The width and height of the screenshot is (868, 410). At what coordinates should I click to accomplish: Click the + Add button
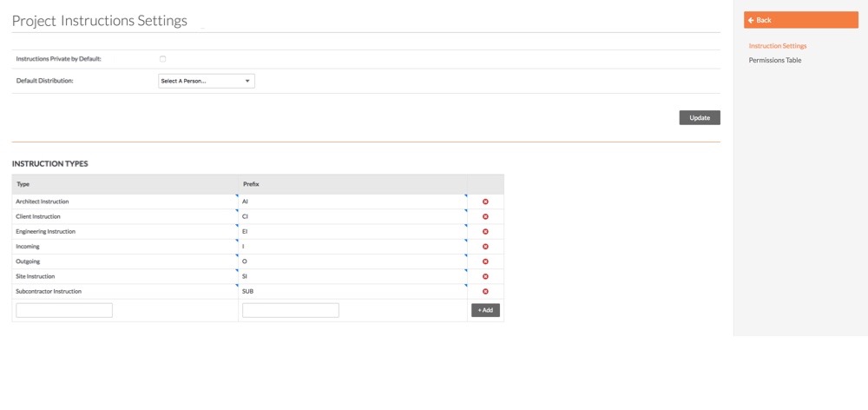pyautogui.click(x=485, y=310)
